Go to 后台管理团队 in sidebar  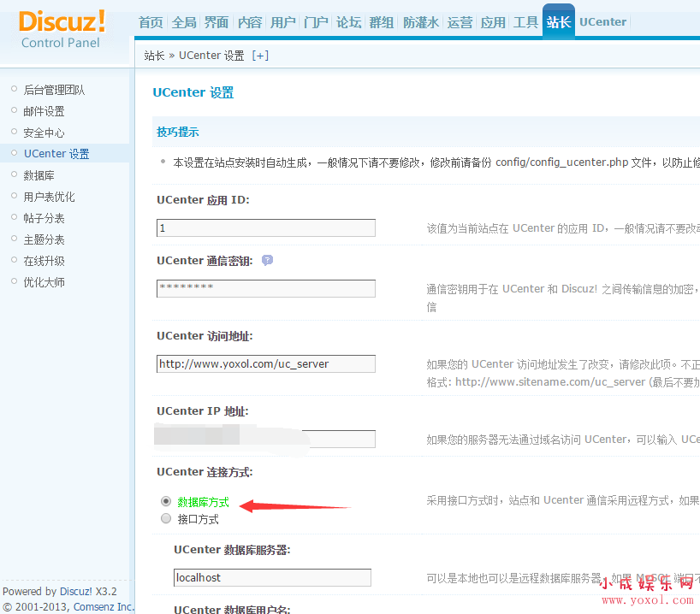pyautogui.click(x=54, y=90)
